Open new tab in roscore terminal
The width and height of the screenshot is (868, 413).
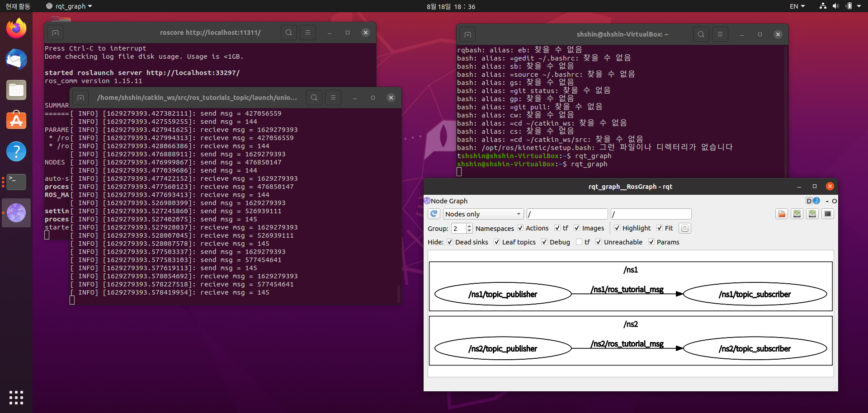point(55,33)
